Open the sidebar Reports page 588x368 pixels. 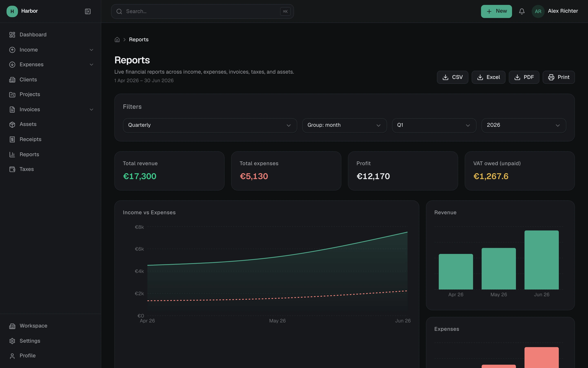click(x=51, y=155)
